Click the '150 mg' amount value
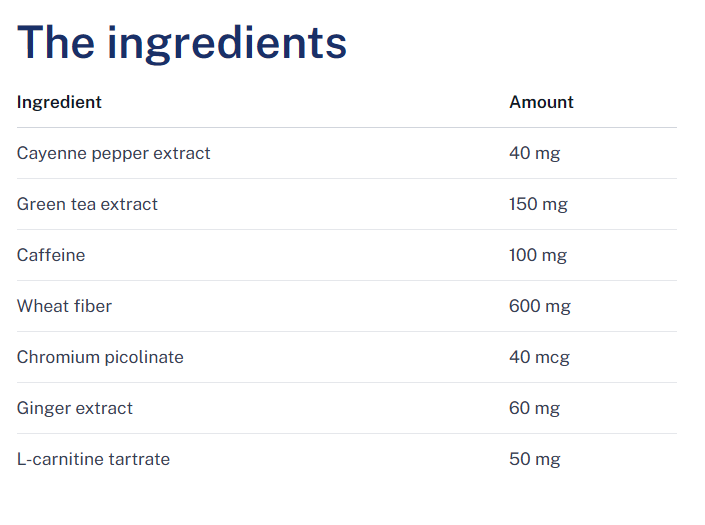 (538, 204)
